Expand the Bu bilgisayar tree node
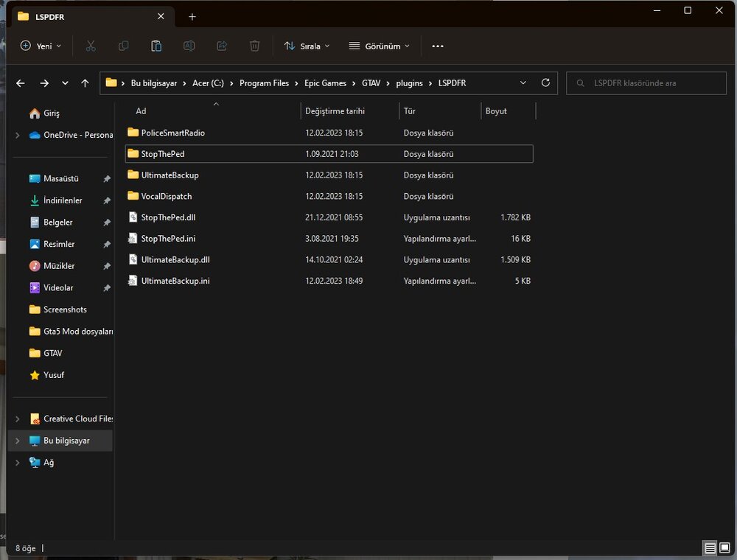Image resolution: width=737 pixels, height=560 pixels. coord(17,441)
